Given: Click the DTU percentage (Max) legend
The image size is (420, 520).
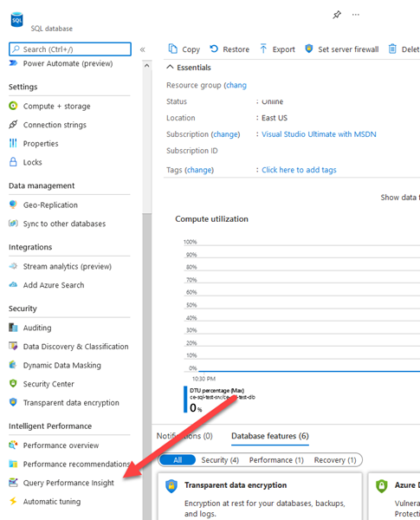Looking at the screenshot, I should point(216,391).
